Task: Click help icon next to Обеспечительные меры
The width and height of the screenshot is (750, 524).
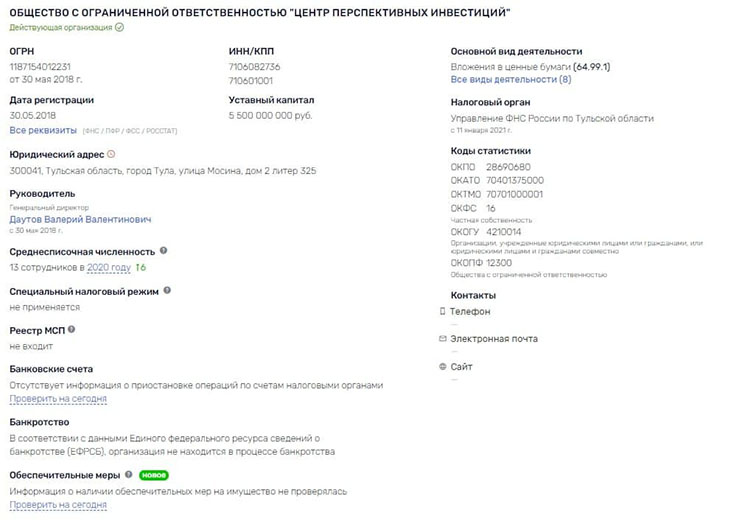Action: coord(129,474)
